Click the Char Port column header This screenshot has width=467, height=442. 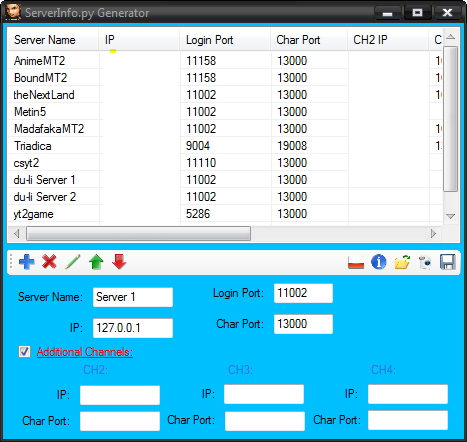[309, 40]
